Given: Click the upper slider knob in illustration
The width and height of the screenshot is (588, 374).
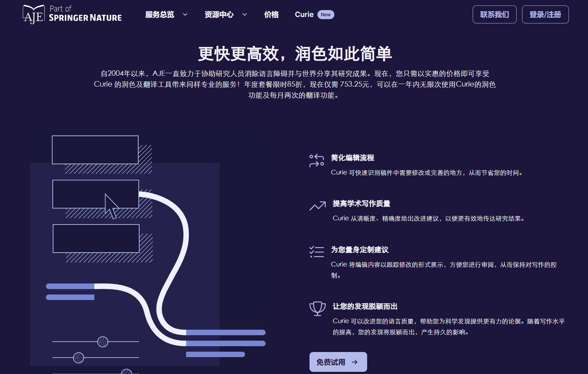Looking at the screenshot, I should 103,342.
